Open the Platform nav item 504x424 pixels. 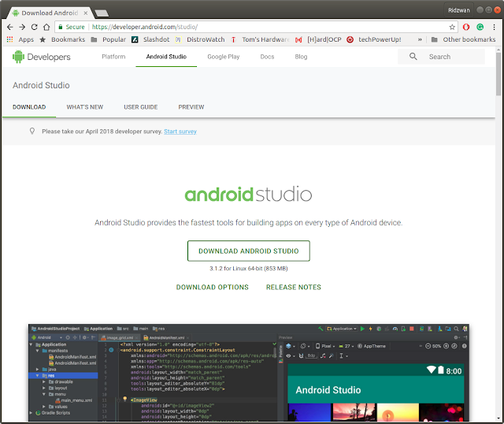pyautogui.click(x=113, y=57)
